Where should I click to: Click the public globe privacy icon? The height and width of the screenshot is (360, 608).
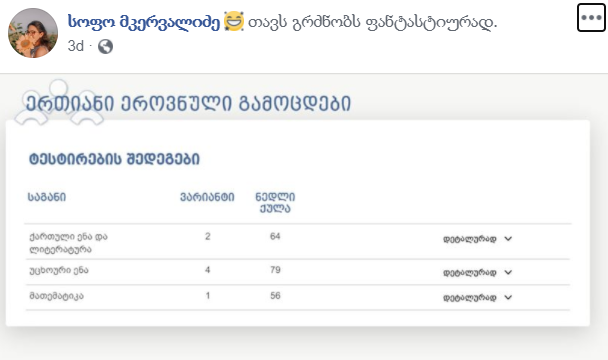coord(105,47)
